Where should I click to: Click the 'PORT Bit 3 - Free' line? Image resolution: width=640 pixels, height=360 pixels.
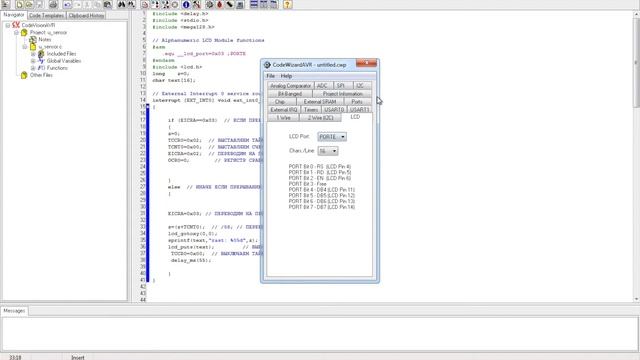[x=307, y=184]
